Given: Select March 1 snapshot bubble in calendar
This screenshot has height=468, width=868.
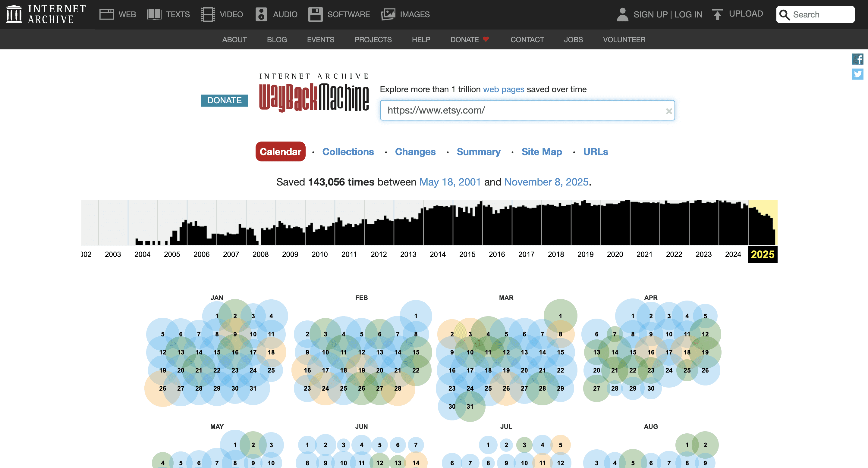Looking at the screenshot, I should [560, 316].
